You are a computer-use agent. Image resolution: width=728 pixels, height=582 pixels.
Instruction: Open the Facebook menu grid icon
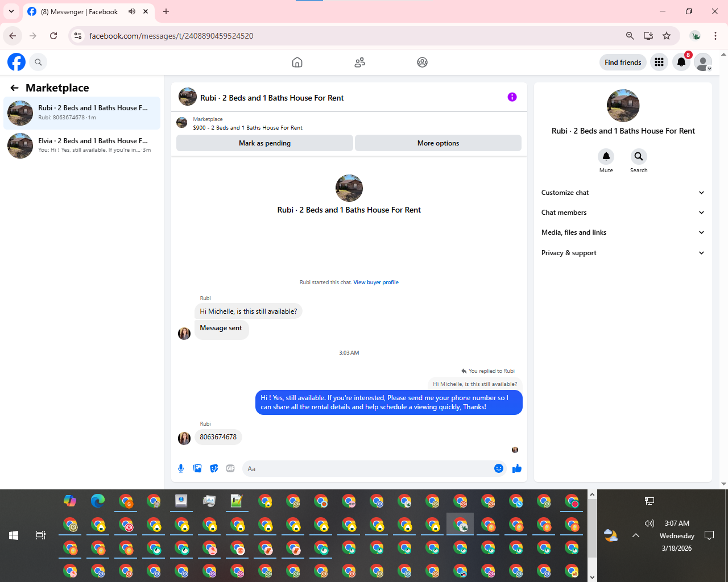pos(659,62)
